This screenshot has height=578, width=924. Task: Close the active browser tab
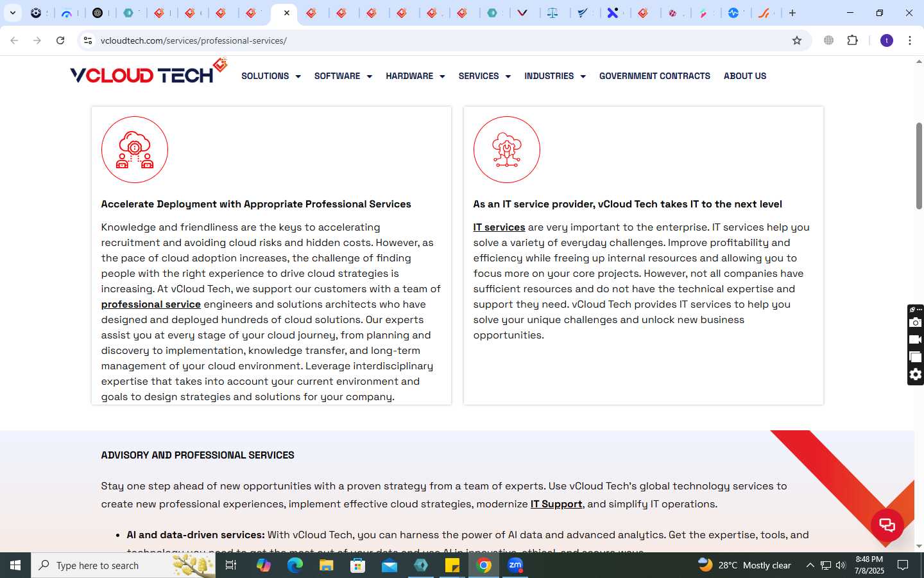click(x=287, y=13)
